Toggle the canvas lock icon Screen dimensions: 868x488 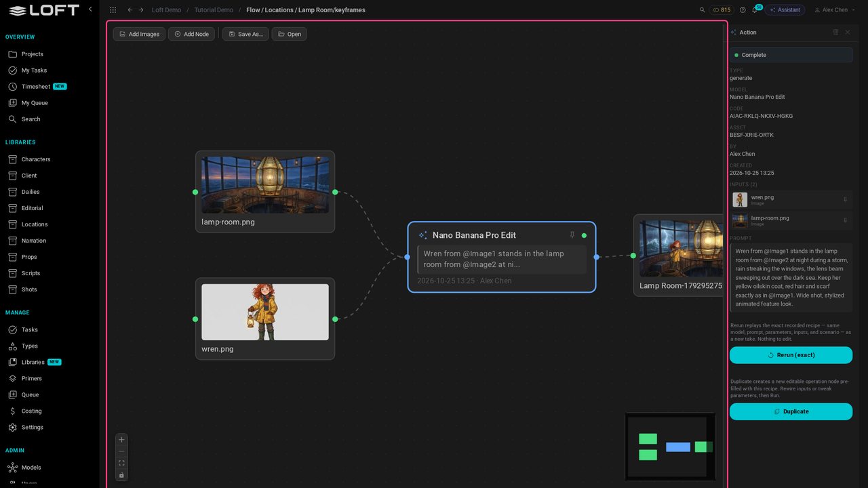point(121,475)
